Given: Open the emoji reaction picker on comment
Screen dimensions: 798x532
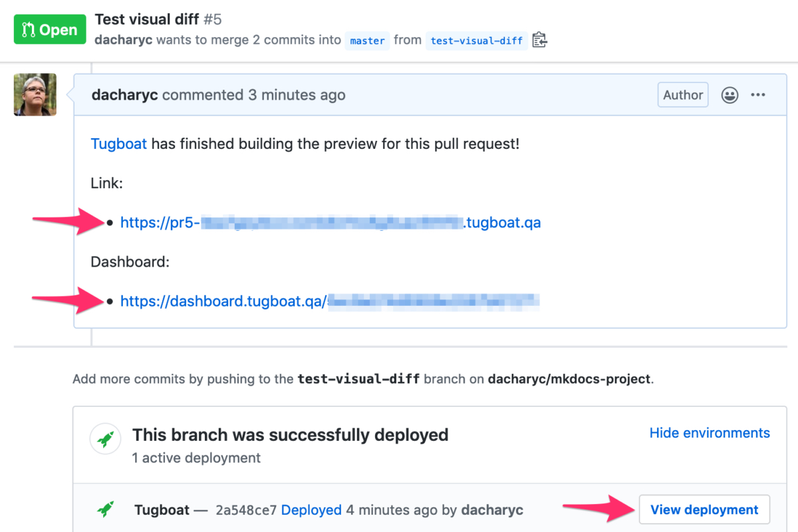Looking at the screenshot, I should click(730, 95).
